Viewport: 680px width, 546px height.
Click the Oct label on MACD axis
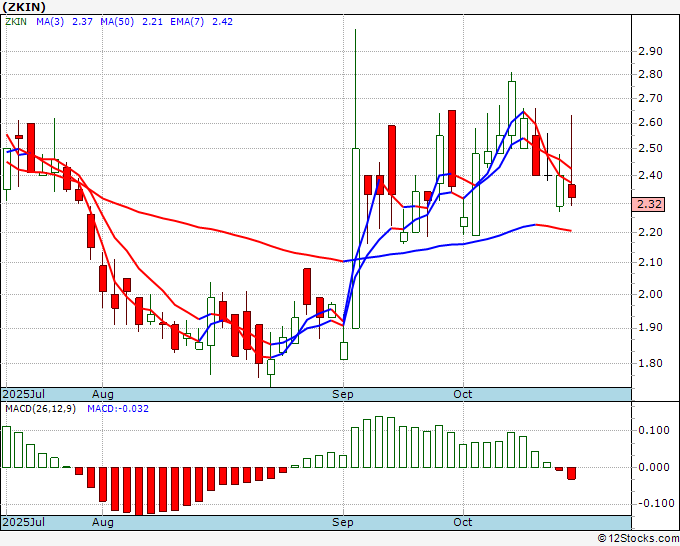coord(463,522)
